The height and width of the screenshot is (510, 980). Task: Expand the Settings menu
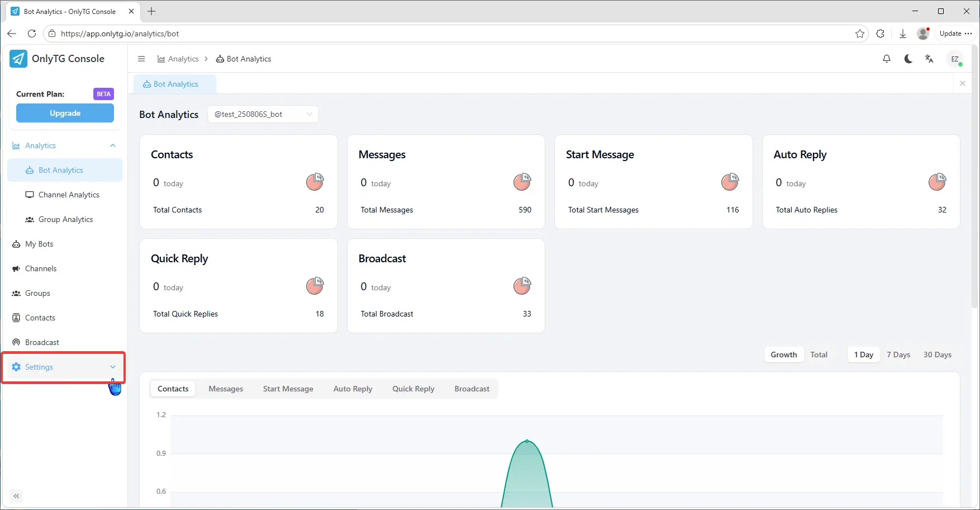tap(63, 367)
